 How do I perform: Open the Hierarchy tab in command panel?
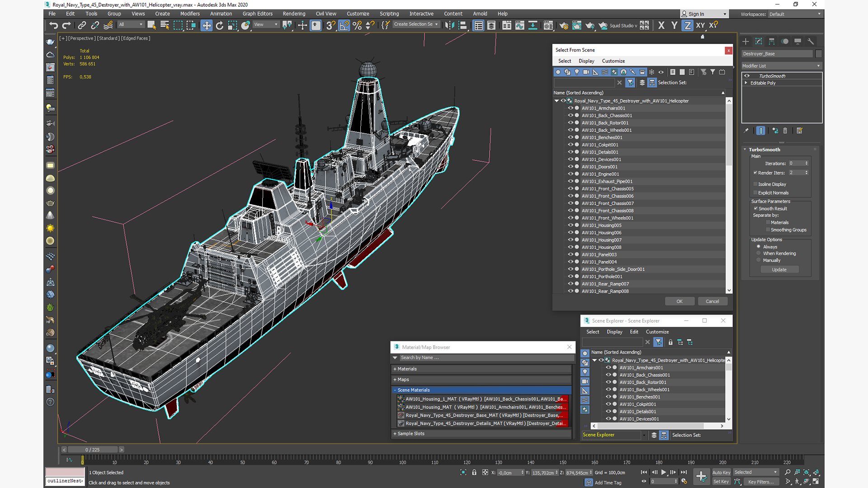772,41
